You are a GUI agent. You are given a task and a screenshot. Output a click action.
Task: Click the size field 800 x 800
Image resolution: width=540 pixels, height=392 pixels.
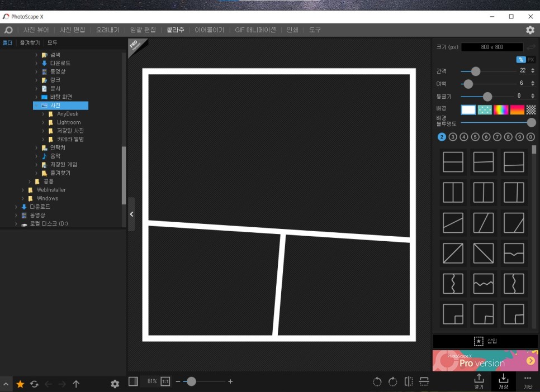[492, 47]
